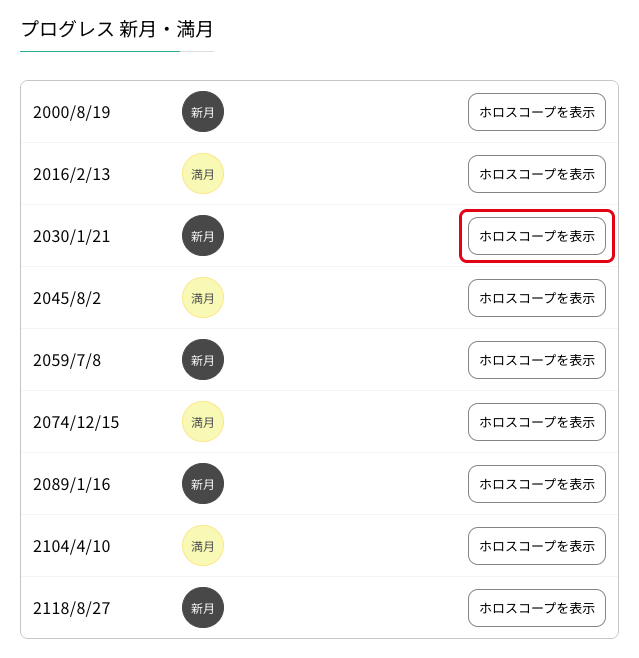
Task: Show horoscope for 2000/8/19
Action: tap(537, 112)
